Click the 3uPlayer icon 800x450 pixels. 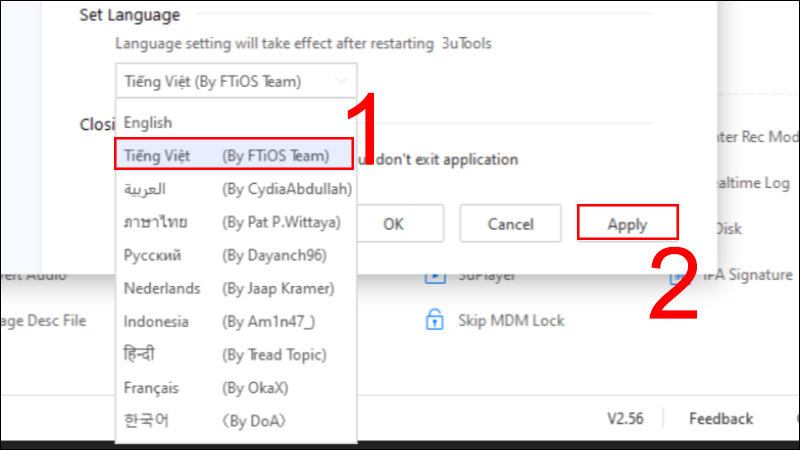[x=435, y=278]
